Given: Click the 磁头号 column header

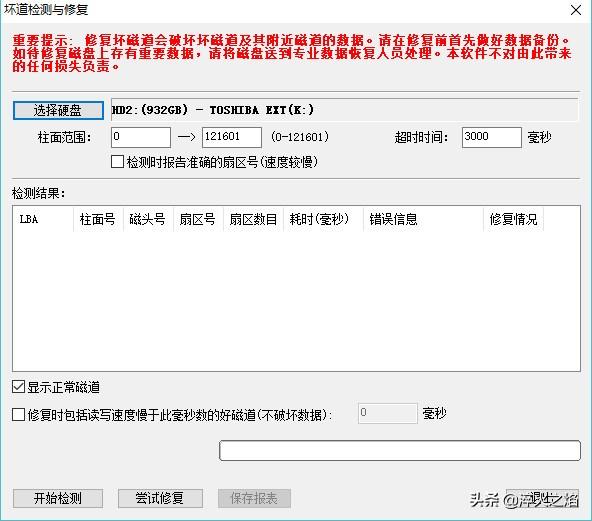Looking at the screenshot, I should (x=148, y=219).
